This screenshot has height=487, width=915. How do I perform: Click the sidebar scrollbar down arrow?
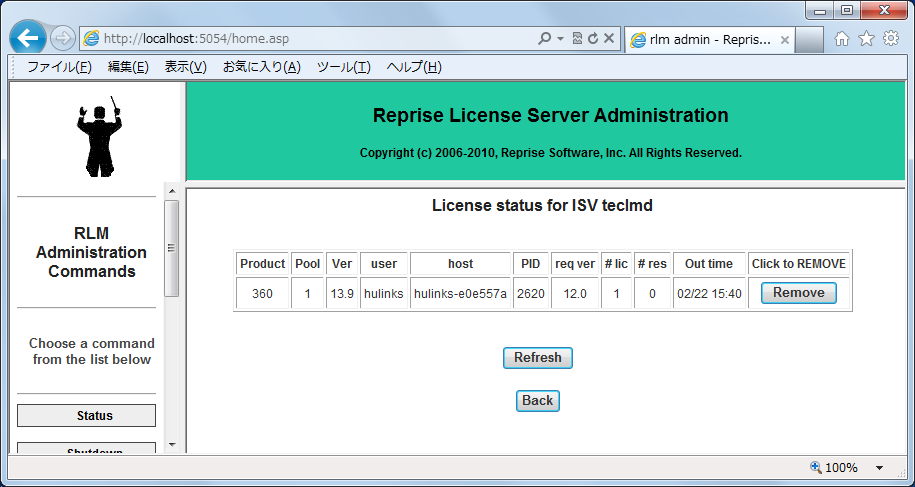(172, 445)
